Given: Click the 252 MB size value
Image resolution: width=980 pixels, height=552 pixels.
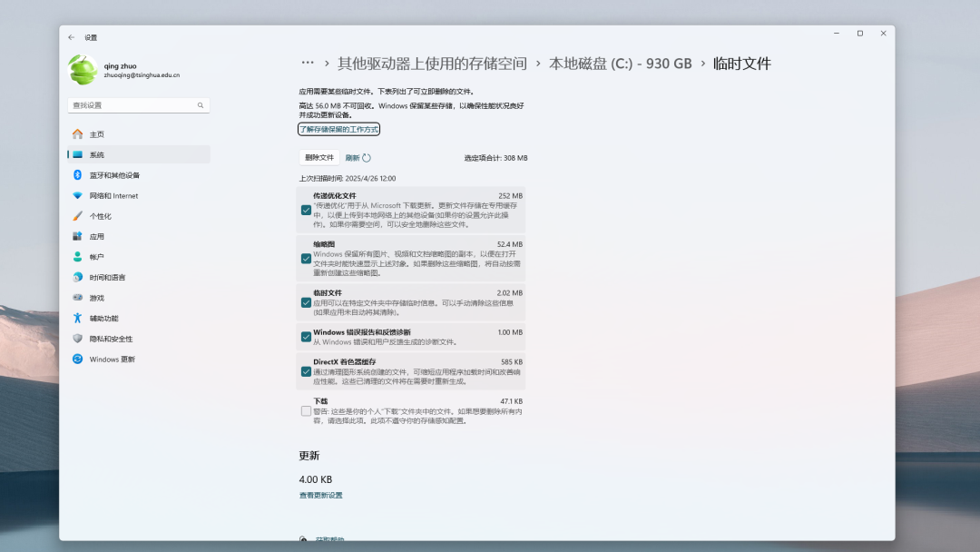Looking at the screenshot, I should [511, 196].
